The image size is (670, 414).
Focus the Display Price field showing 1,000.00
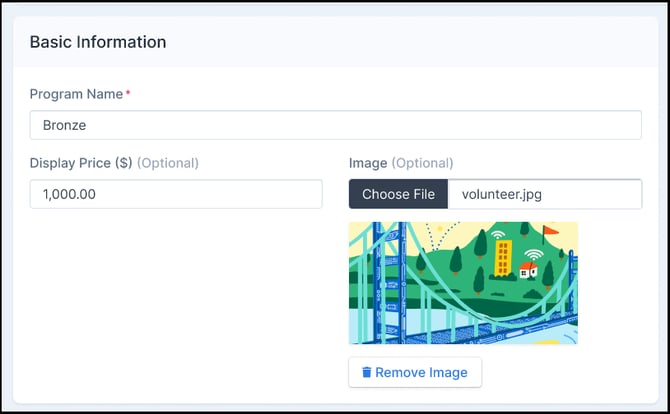[176, 194]
